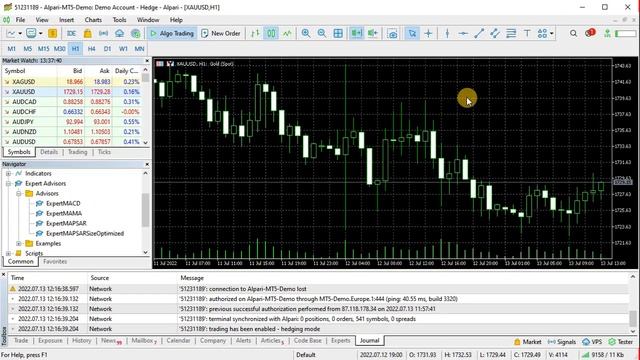Click the Signals radio-wave toolbar icon
Viewport: 640px width, 360px height.
point(103,33)
